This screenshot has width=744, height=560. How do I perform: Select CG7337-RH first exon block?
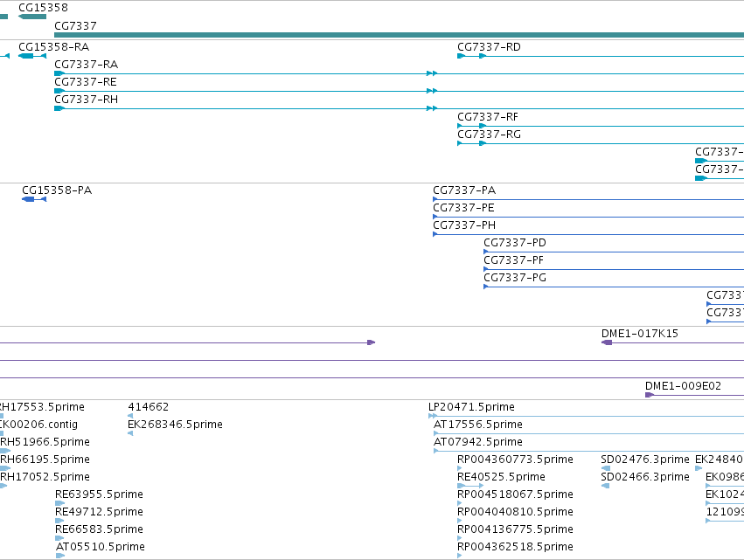tap(59, 108)
